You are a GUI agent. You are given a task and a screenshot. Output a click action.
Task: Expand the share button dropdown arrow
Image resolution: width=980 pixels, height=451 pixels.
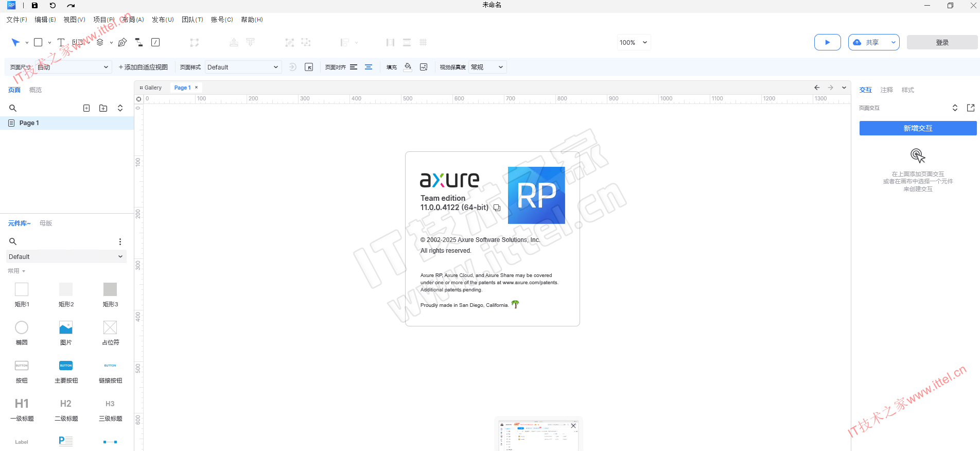pos(893,42)
